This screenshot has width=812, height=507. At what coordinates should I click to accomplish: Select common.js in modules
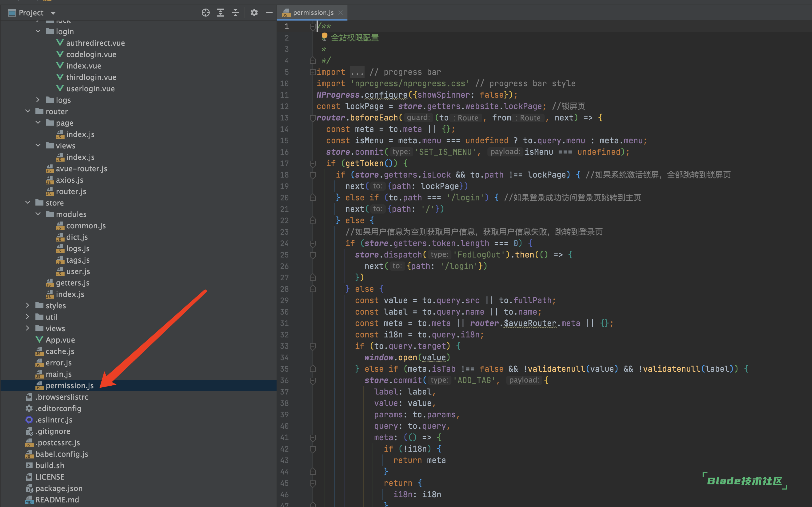pos(86,226)
